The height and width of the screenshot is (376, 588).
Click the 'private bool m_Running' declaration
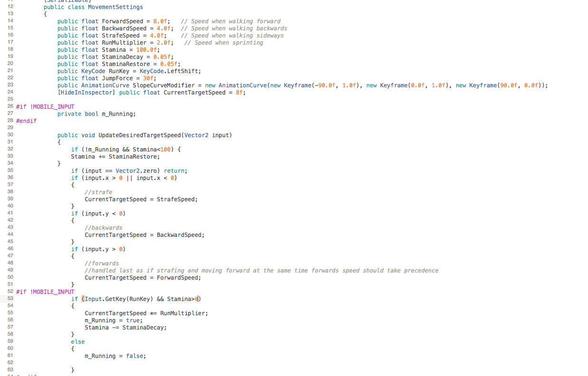point(96,114)
